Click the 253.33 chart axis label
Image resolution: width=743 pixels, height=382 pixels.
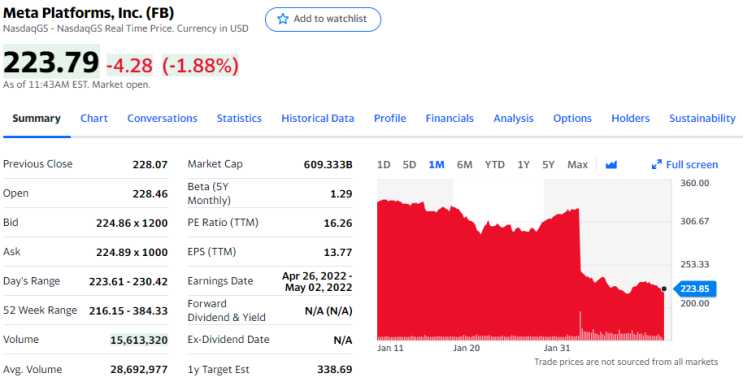[x=695, y=264]
